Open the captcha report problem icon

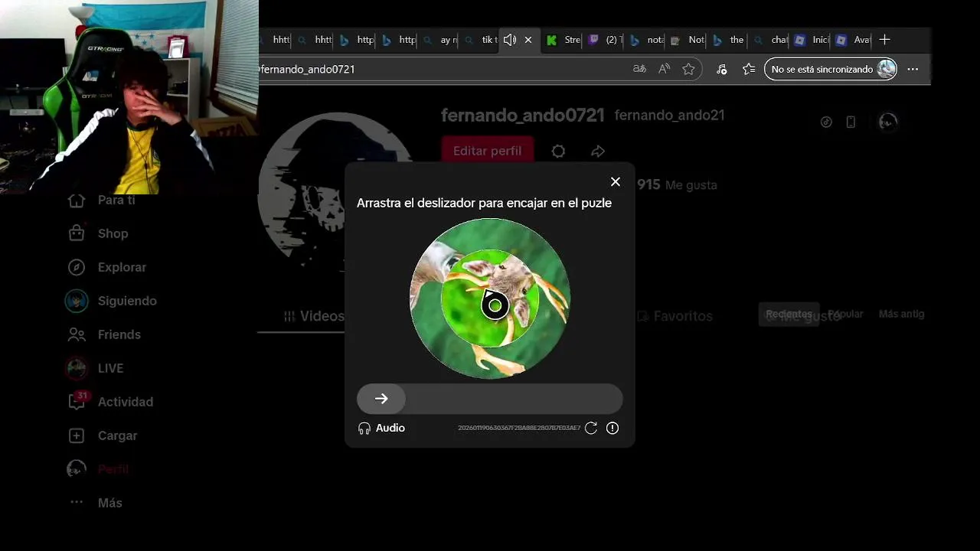click(612, 428)
